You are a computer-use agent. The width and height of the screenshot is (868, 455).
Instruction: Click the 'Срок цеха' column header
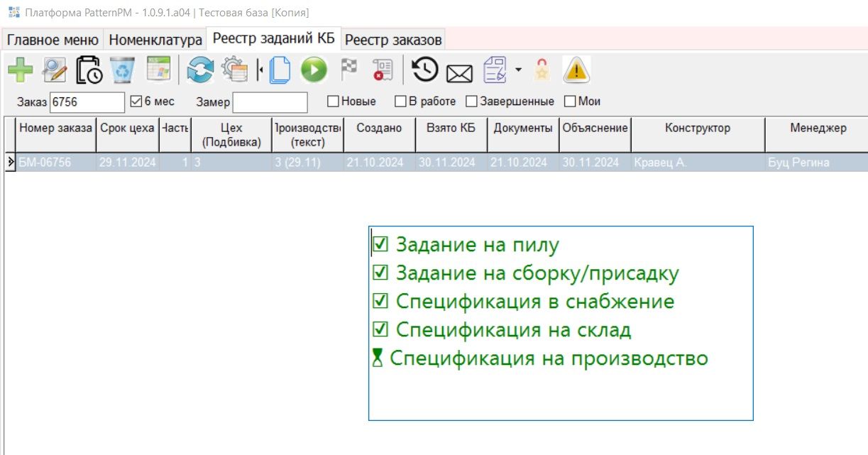(x=127, y=128)
